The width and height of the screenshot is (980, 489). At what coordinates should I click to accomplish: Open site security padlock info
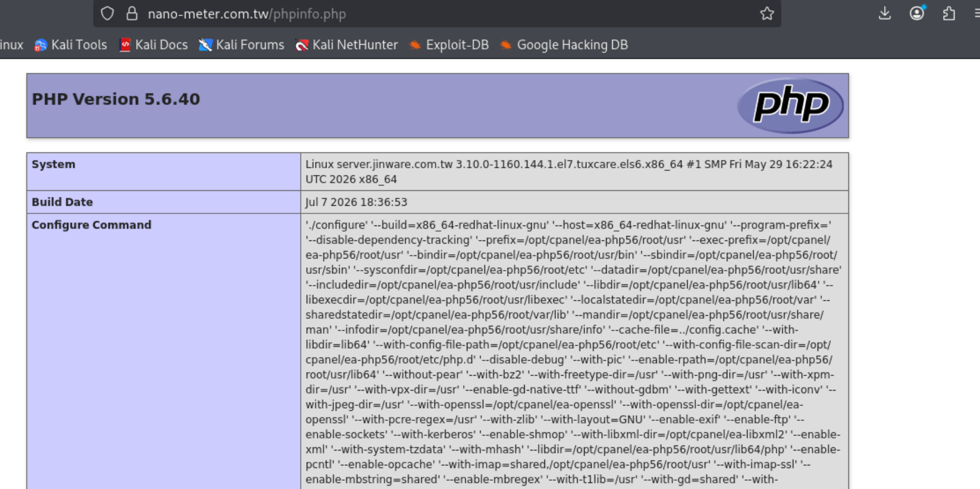(x=132, y=13)
